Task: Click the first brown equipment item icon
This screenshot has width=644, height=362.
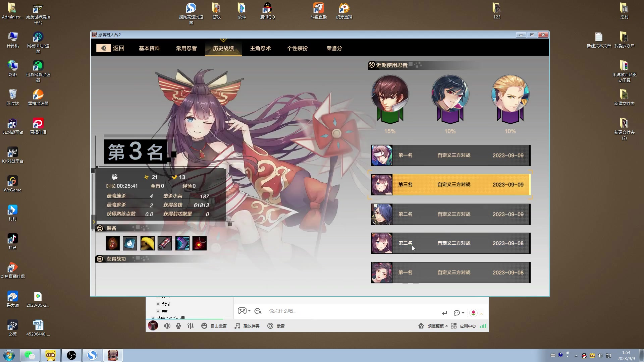Action: [113, 243]
